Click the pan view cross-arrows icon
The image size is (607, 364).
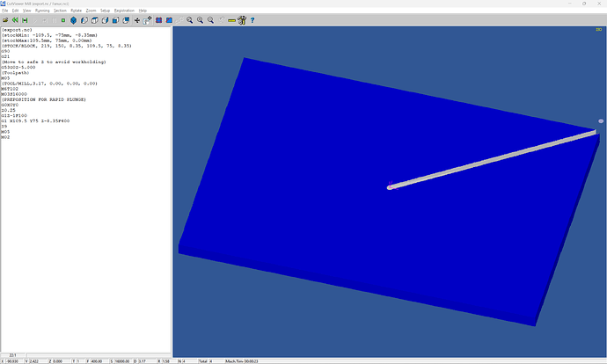[x=135, y=18]
